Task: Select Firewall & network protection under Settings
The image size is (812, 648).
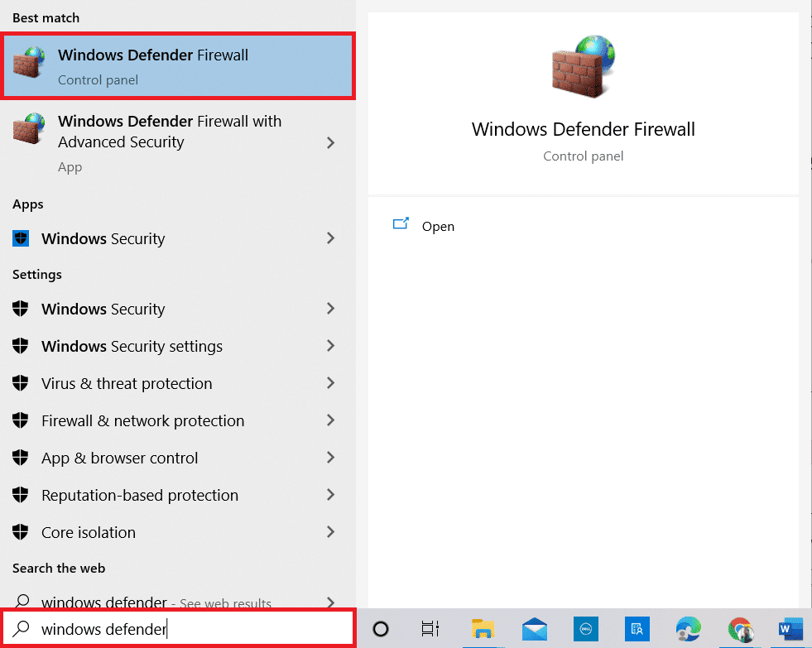Action: pyautogui.click(x=142, y=420)
